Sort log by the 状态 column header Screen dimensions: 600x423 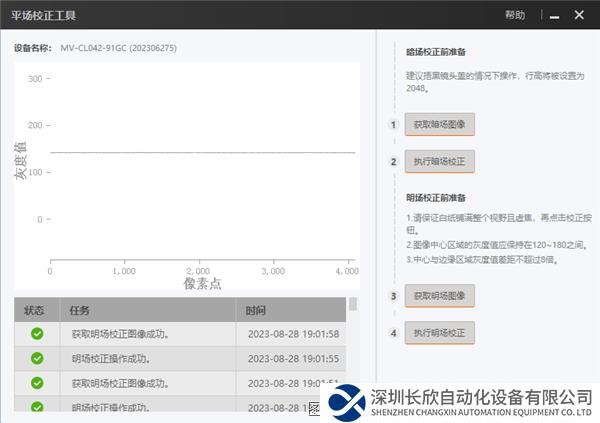point(35,310)
